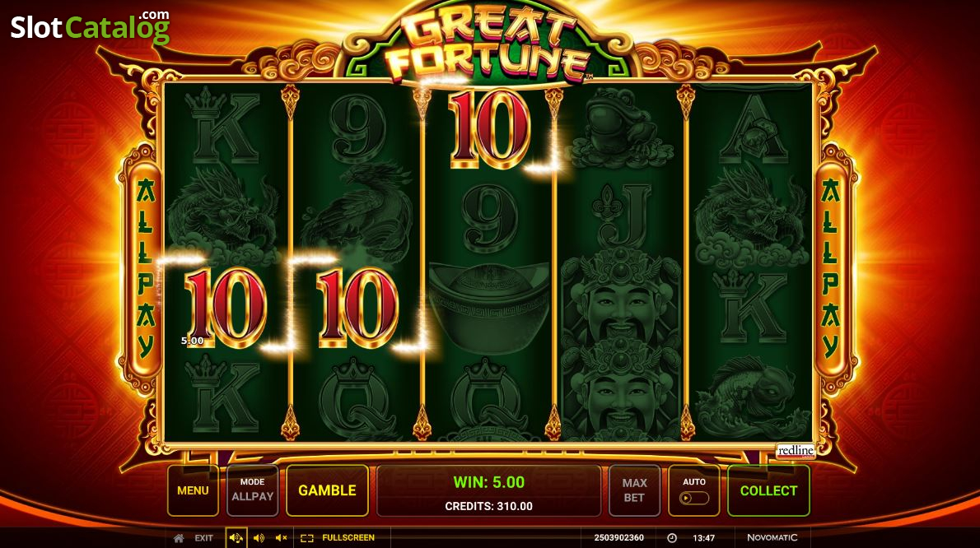This screenshot has height=548, width=980.
Task: Click the COLLECT button
Action: [x=768, y=490]
